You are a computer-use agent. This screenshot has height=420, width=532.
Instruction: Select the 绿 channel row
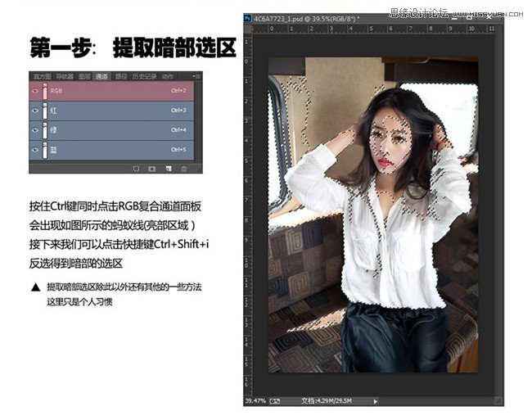[111, 130]
